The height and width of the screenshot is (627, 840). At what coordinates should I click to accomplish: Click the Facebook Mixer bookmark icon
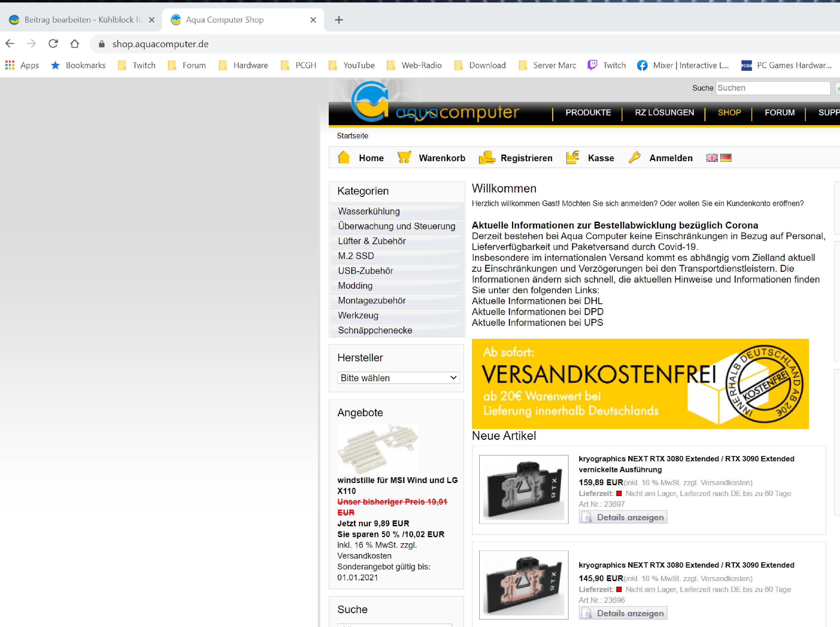click(642, 65)
